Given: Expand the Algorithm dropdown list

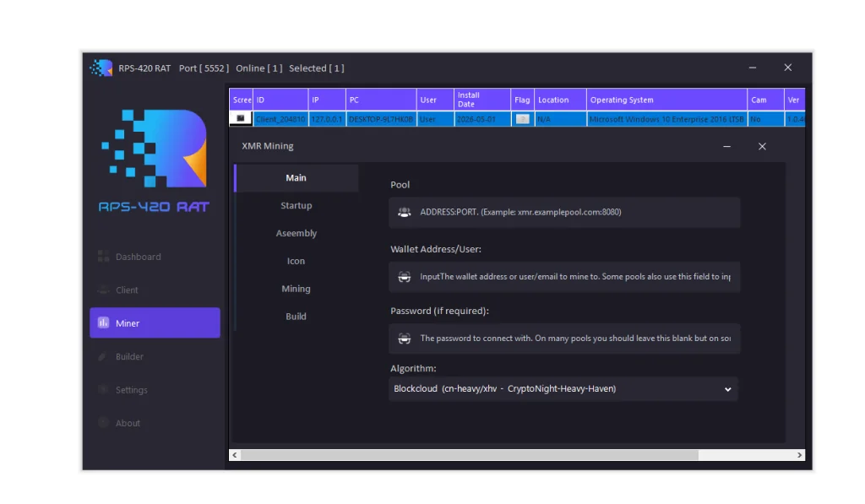Looking at the screenshot, I should tap(563, 388).
